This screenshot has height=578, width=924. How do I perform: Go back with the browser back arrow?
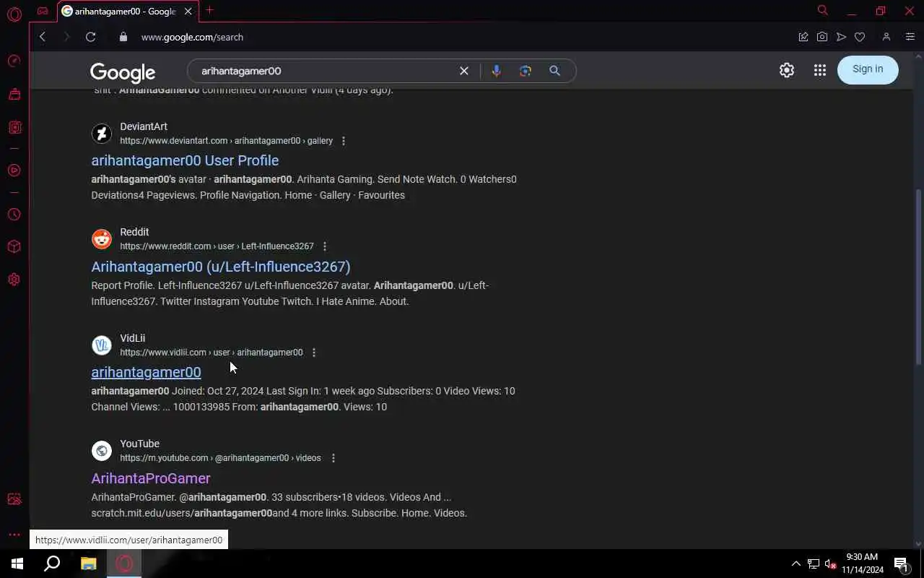43,37
